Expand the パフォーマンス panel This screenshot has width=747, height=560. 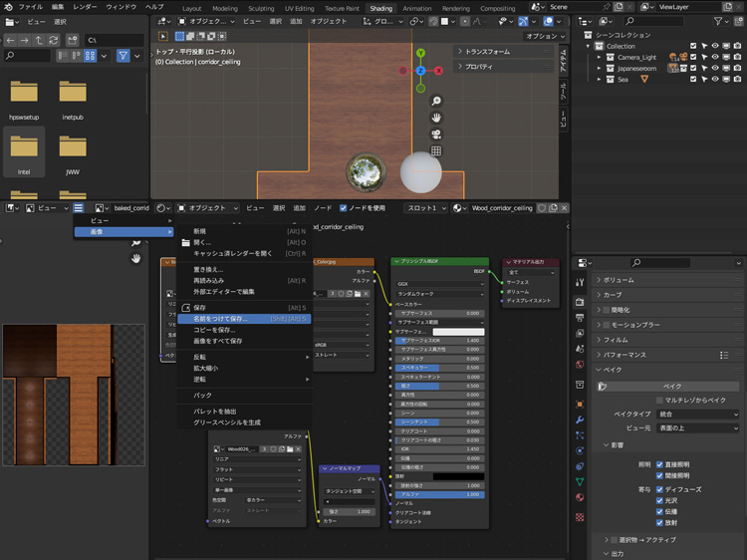[x=626, y=354]
